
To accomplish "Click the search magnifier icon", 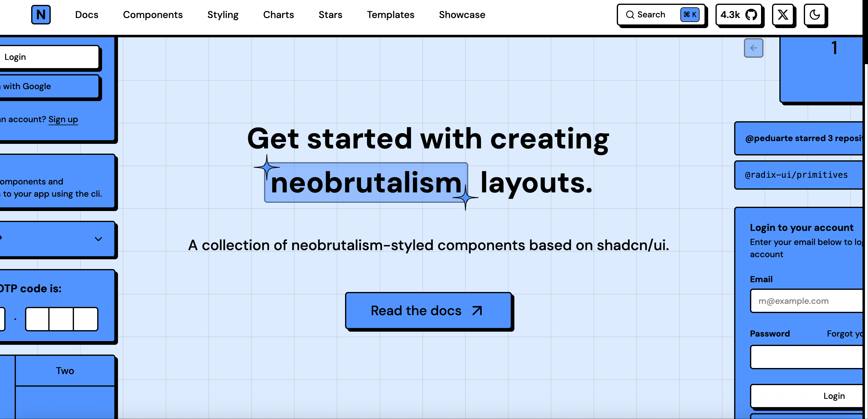I will [630, 15].
